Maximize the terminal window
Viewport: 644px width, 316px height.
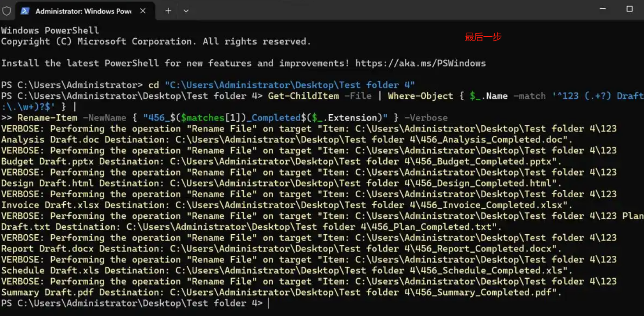(x=630, y=9)
